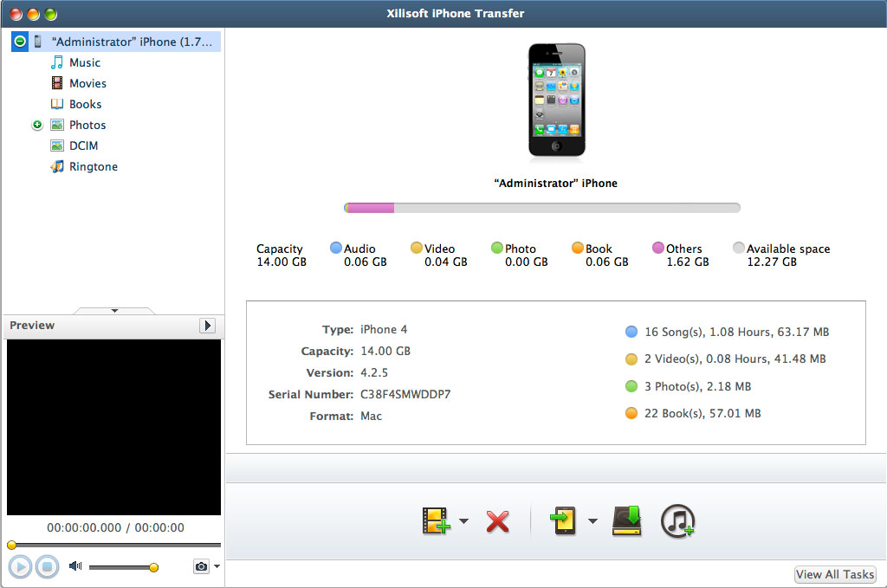This screenshot has height=588, width=887.
Task: Create ringtone with music note icon
Action: click(677, 520)
